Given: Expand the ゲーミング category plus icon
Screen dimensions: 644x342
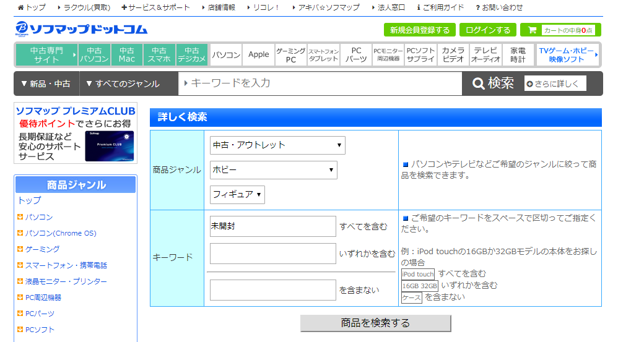Looking at the screenshot, I should (20, 249).
